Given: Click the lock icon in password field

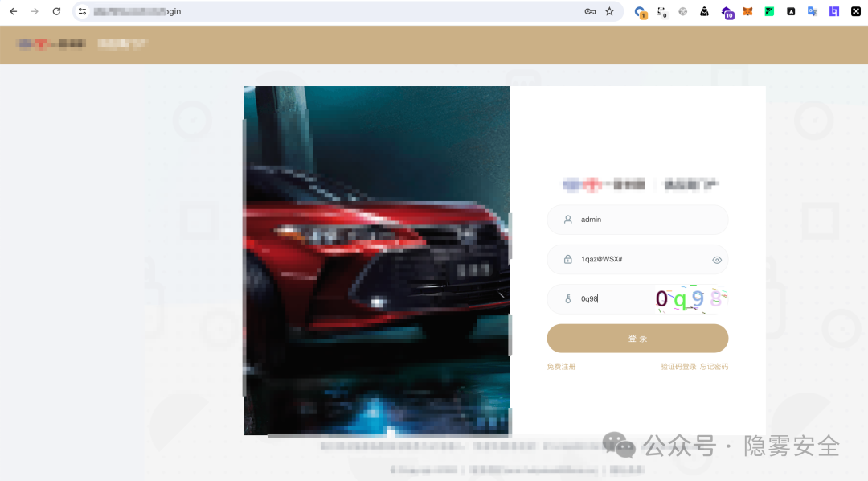Looking at the screenshot, I should tap(568, 259).
